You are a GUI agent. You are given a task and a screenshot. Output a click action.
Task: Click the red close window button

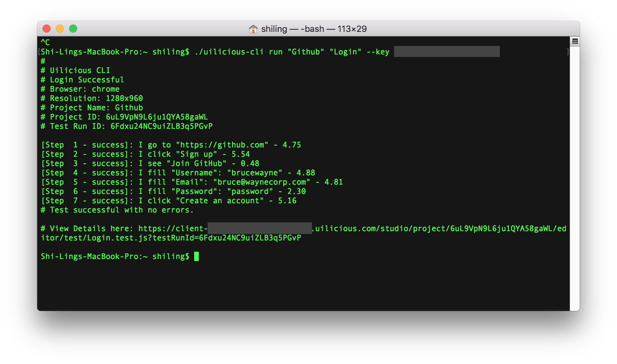47,29
